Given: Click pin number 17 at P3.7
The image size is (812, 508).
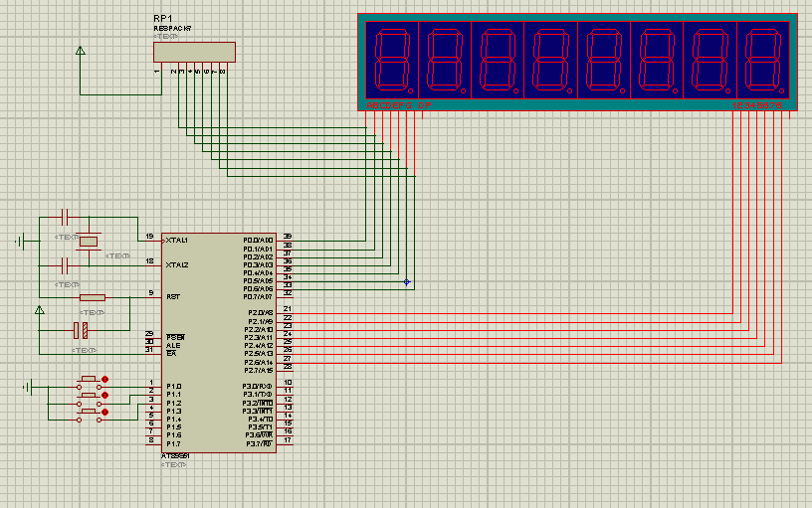Looking at the screenshot, I should [x=288, y=439].
